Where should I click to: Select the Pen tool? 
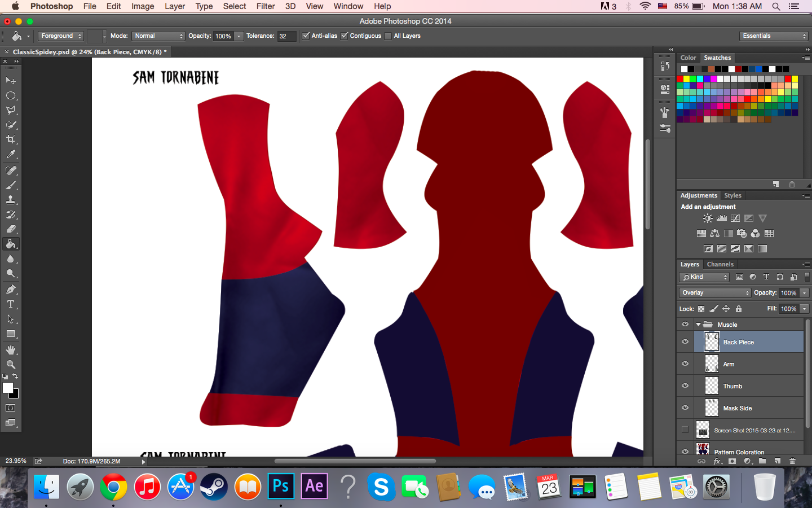[11, 290]
